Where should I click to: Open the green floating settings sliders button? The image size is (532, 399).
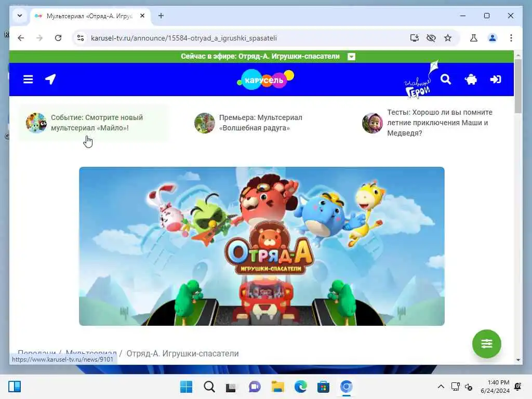[486, 344]
